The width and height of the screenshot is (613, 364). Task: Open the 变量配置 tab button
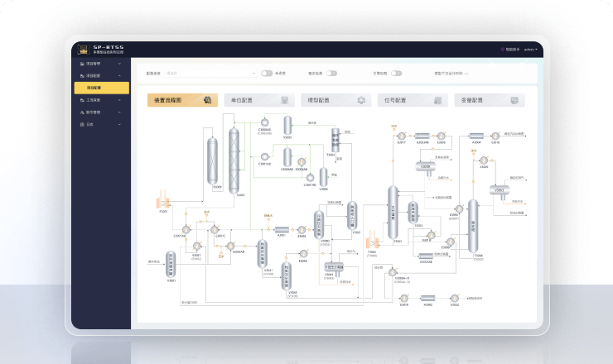click(x=490, y=100)
